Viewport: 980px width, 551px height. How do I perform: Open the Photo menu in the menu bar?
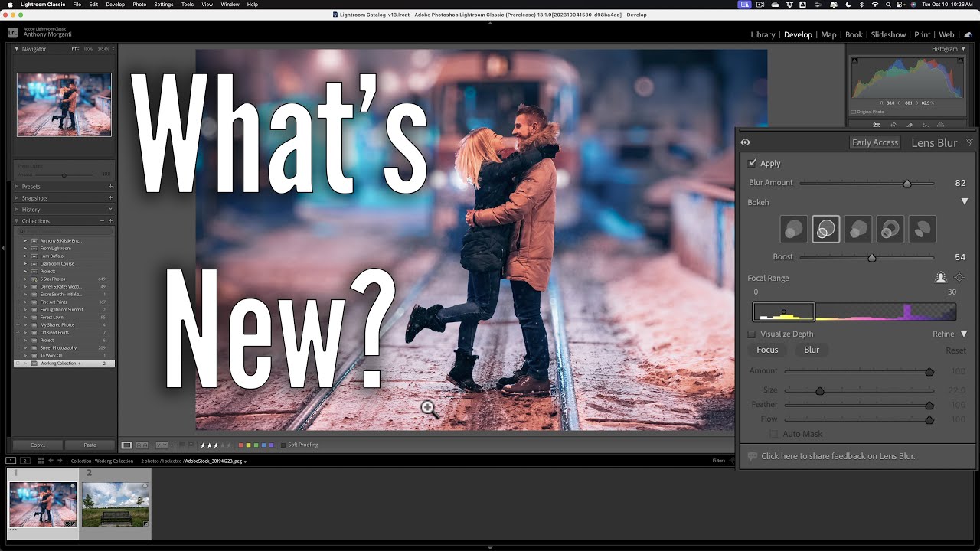pos(139,5)
